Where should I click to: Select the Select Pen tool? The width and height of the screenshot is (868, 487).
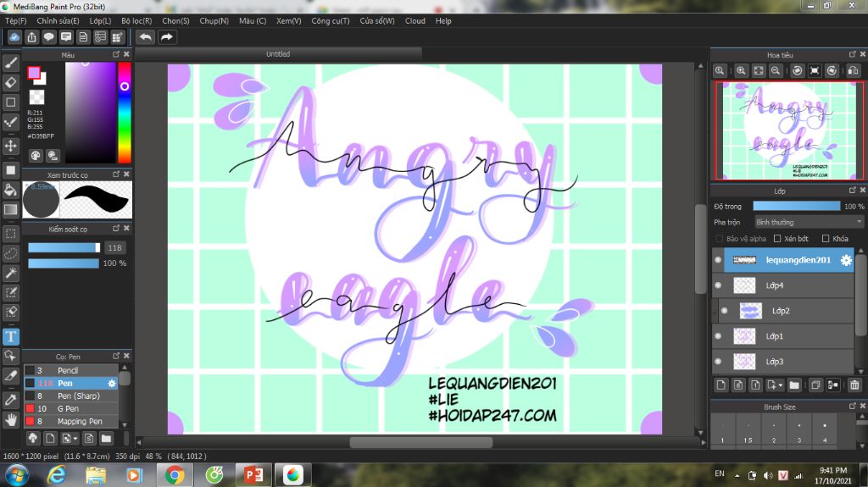point(10,292)
